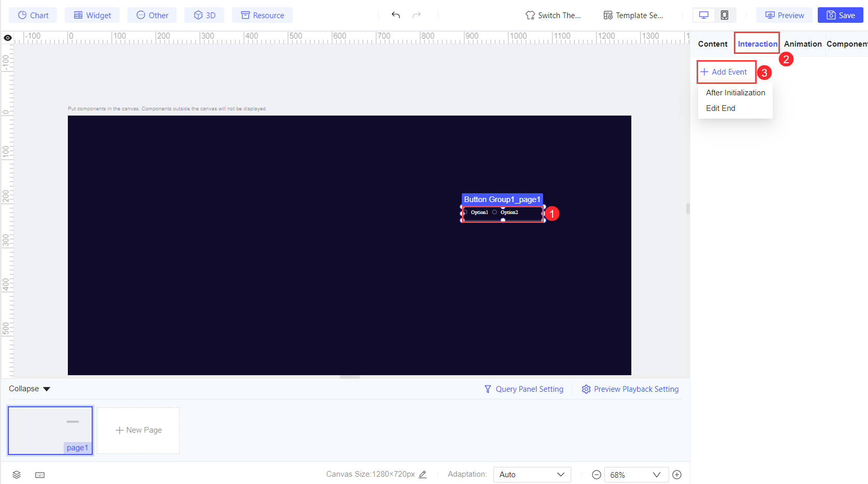This screenshot has height=484, width=868.
Task: Save the dashboard
Action: point(841,15)
